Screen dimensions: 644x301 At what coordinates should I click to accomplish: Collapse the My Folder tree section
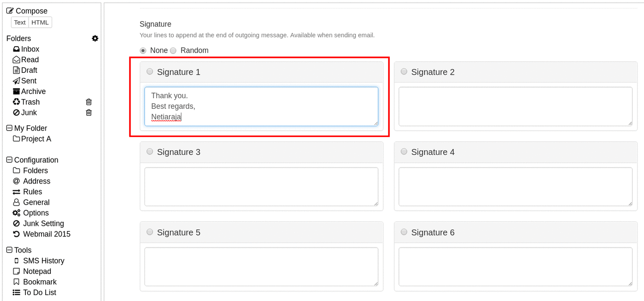tap(9, 128)
